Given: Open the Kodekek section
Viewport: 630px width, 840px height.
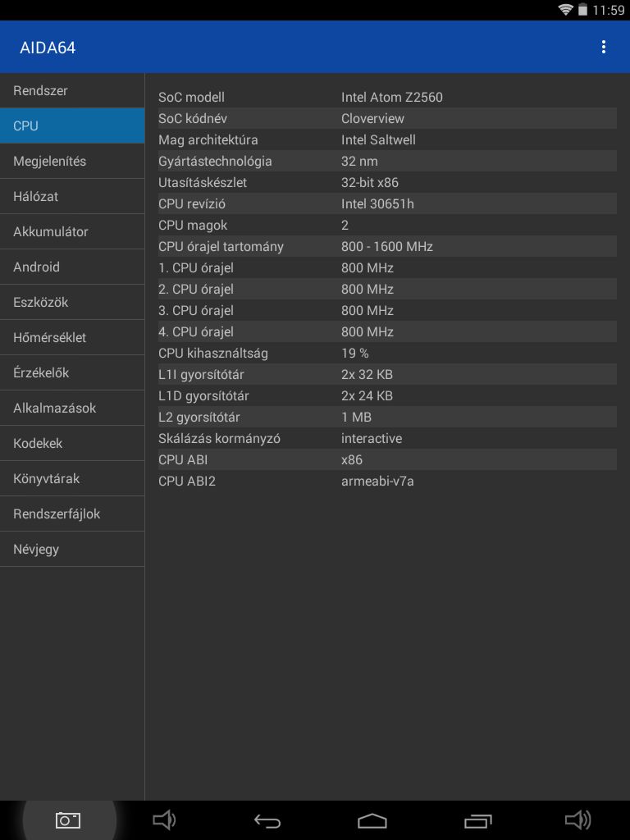Looking at the screenshot, I should pos(72,444).
